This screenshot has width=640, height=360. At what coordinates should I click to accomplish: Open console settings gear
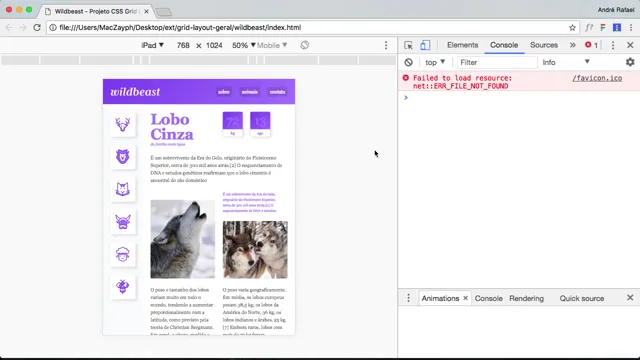pos(630,62)
